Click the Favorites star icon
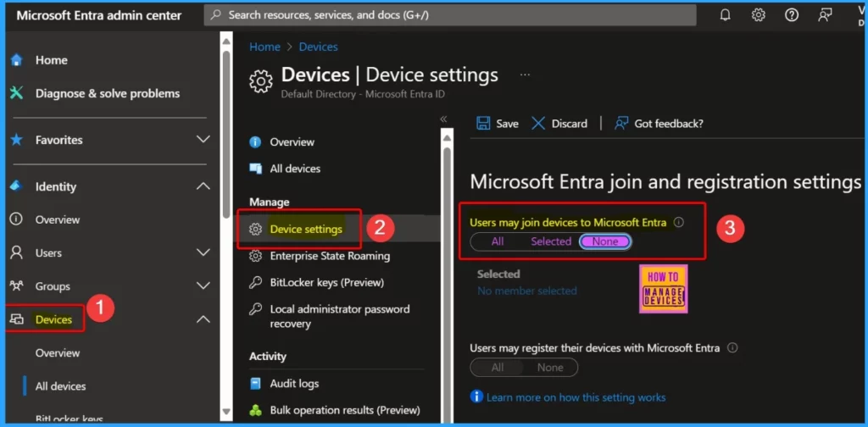868x427 pixels. point(17,140)
